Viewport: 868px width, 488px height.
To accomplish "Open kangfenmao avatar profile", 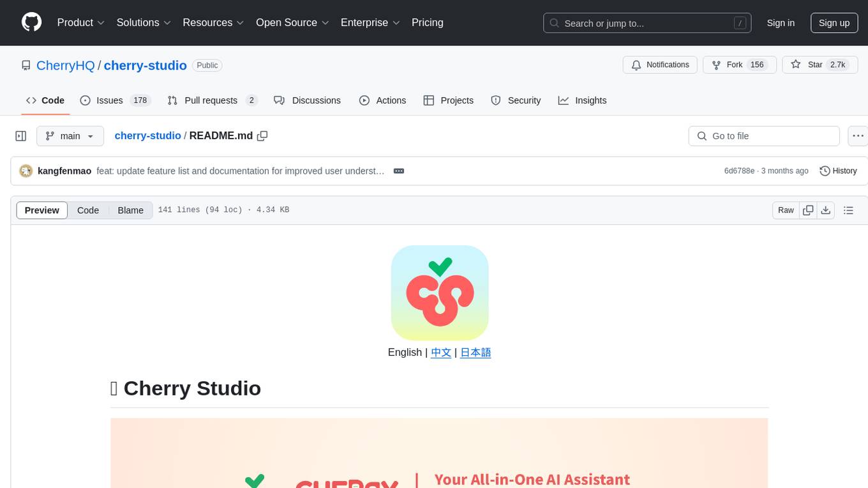I will click(x=26, y=171).
